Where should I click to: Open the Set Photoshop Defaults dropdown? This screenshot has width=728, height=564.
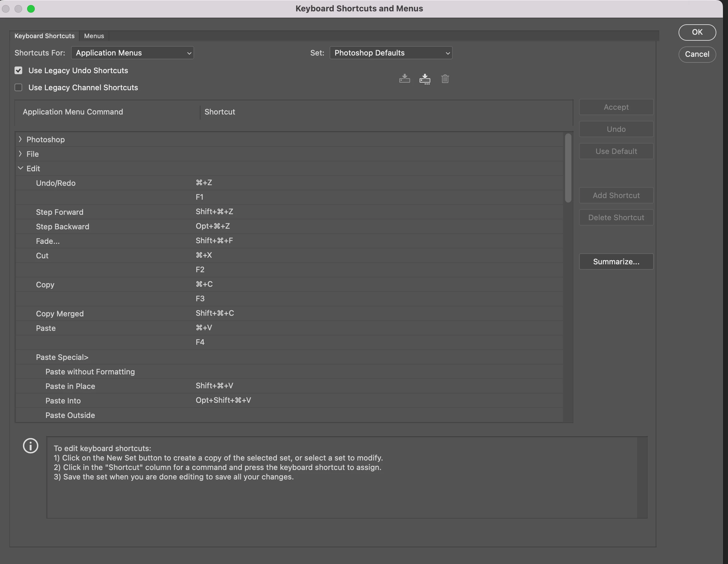pyautogui.click(x=391, y=53)
